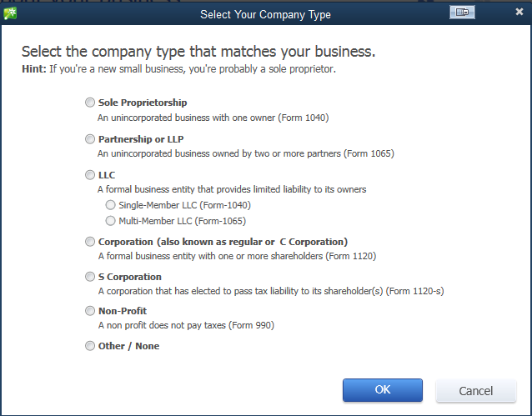The width and height of the screenshot is (532, 416).
Task: Click the Other / None label text
Action: click(128, 346)
